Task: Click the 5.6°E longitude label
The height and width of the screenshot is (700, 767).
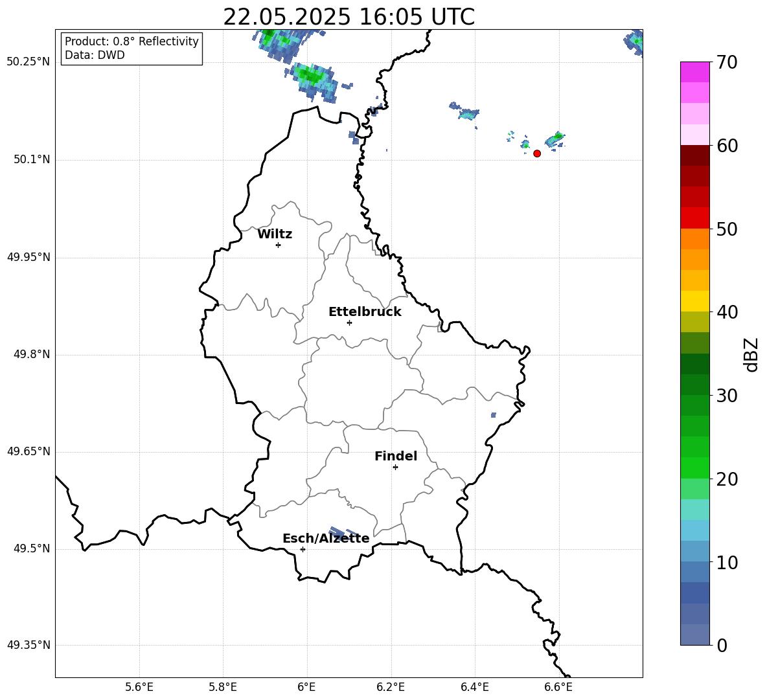Action: point(139,687)
